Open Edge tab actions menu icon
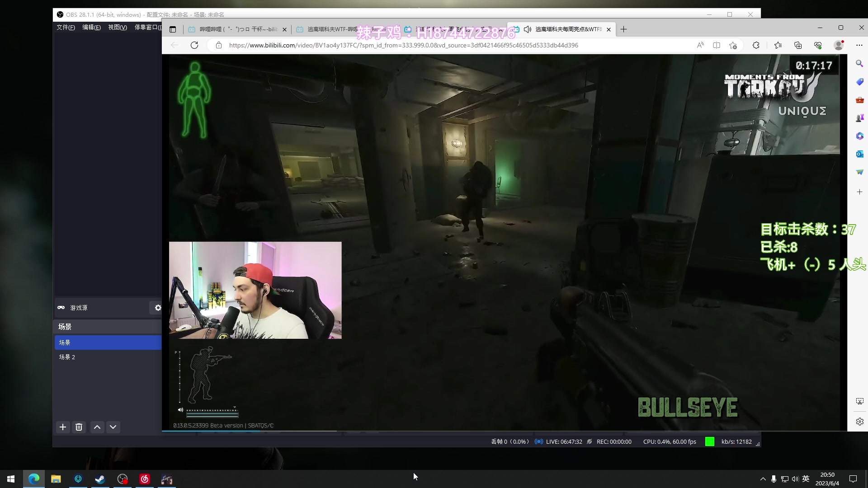Screen dimensions: 868x488 click(173, 29)
